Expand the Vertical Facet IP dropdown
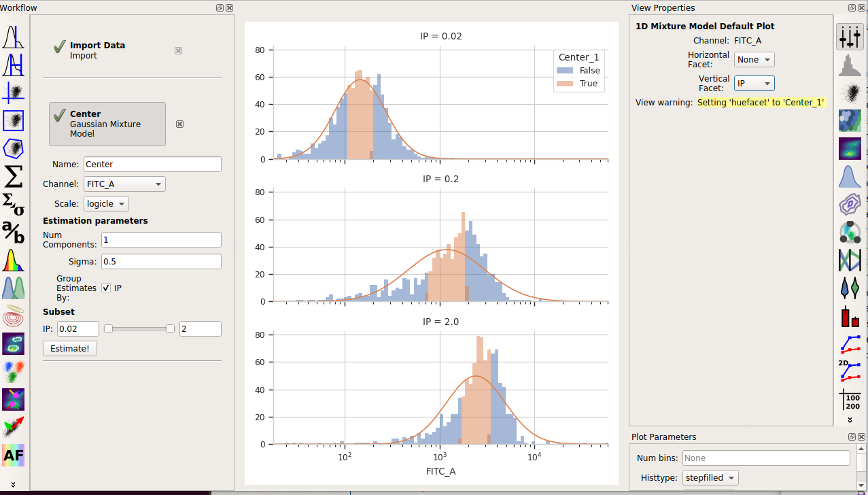868x495 pixels. pyautogui.click(x=754, y=83)
